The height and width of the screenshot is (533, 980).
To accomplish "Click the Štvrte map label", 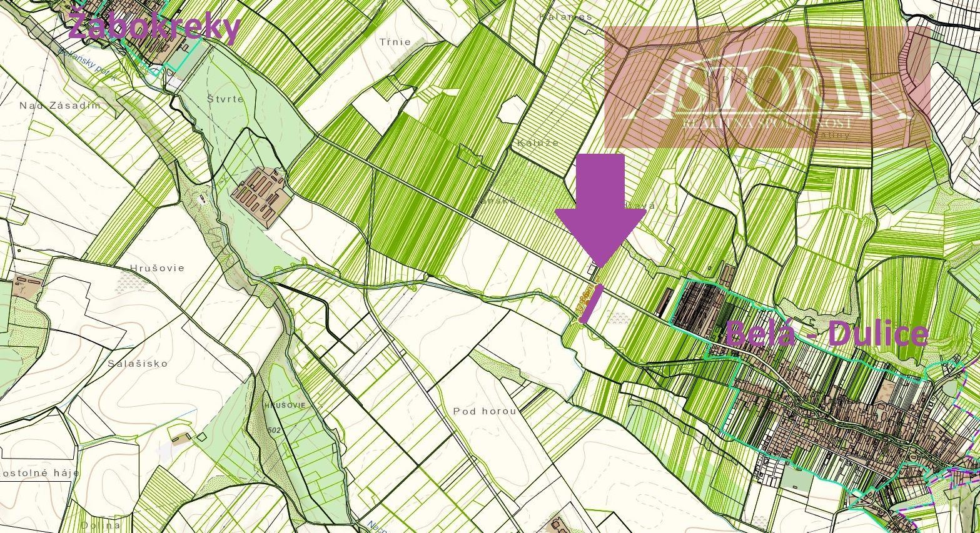I will click(x=225, y=99).
